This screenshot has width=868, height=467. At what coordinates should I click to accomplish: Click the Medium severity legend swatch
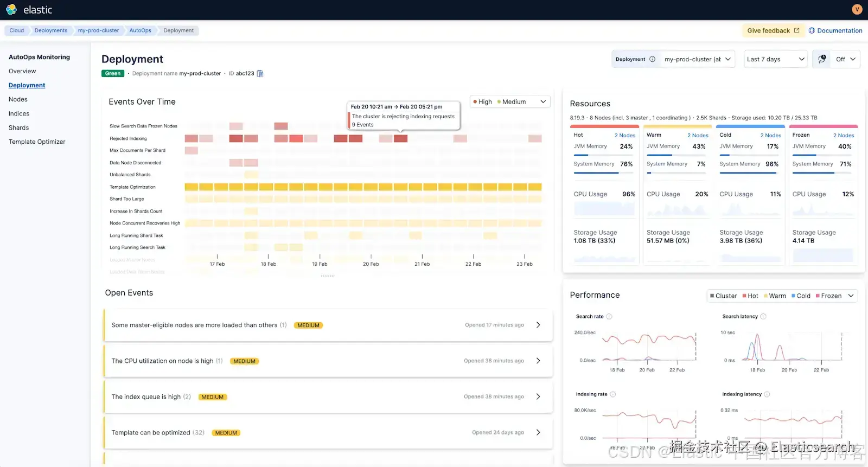pyautogui.click(x=499, y=101)
